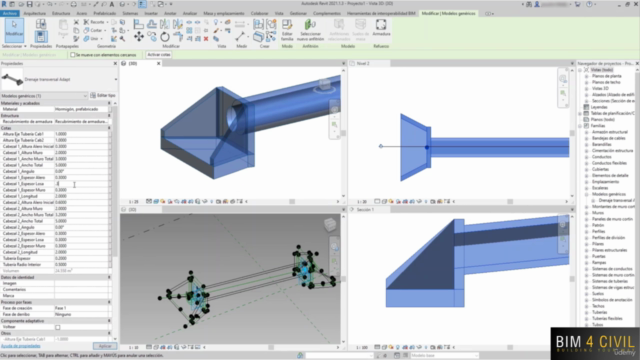Click the ViewCube in top-left 3D view
Viewport: 640px width, 360px height.
[324, 85]
